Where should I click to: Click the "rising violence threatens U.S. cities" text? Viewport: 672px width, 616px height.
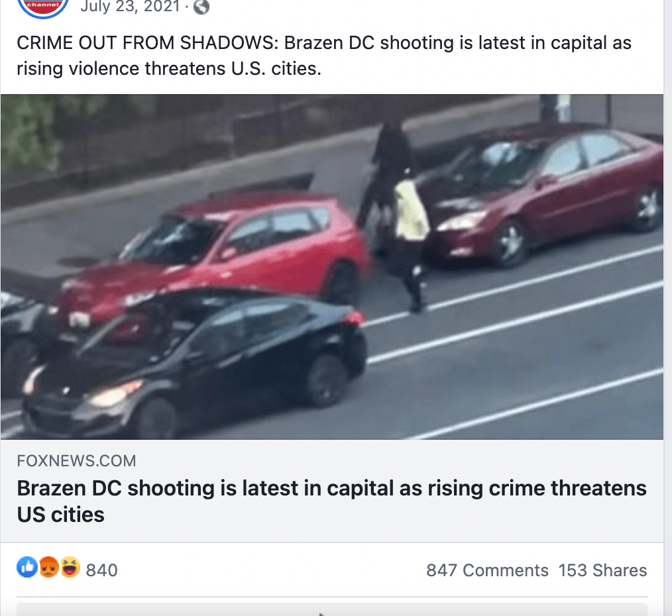[169, 68]
